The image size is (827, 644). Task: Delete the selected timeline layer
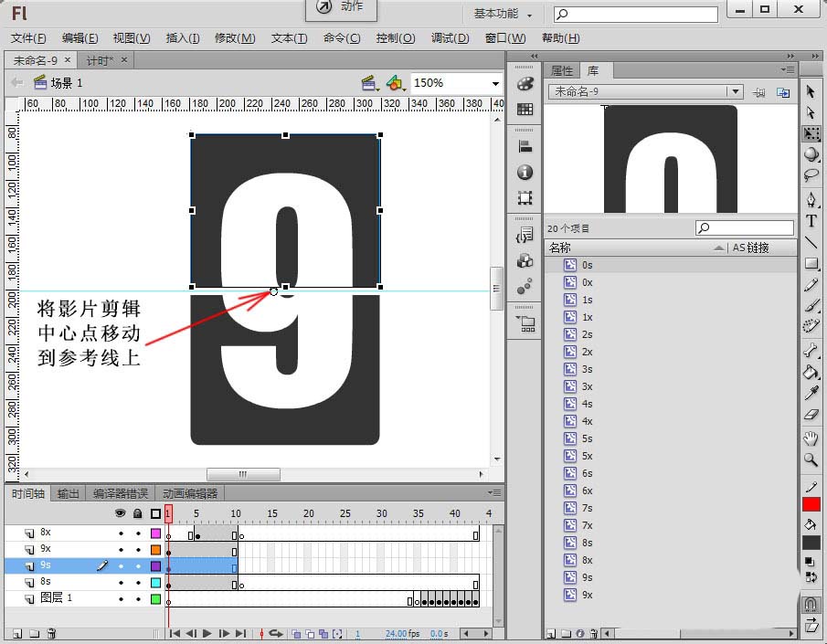click(51, 633)
